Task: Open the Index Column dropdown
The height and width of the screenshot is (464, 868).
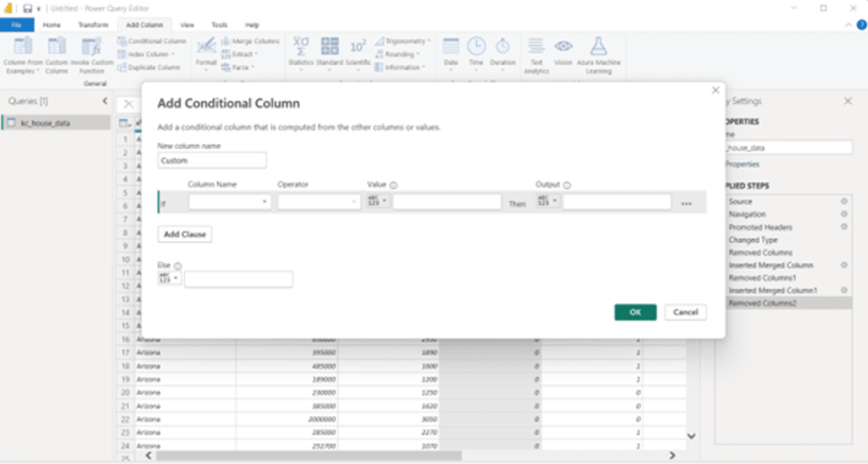Action: tap(146, 54)
